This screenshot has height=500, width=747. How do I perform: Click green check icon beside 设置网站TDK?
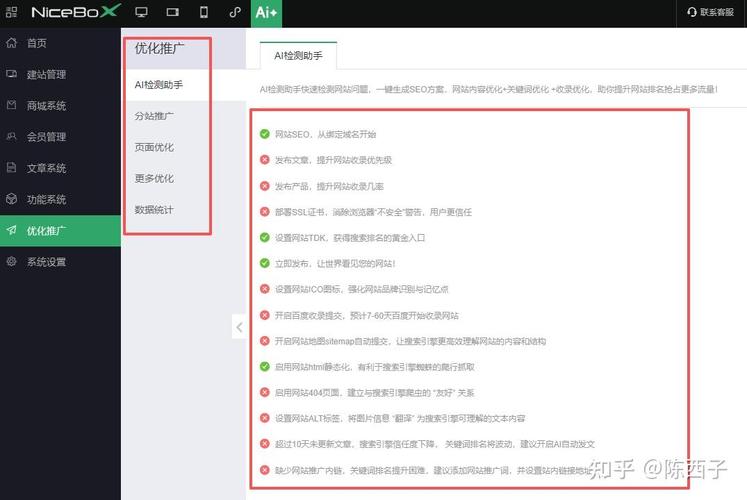coord(265,237)
